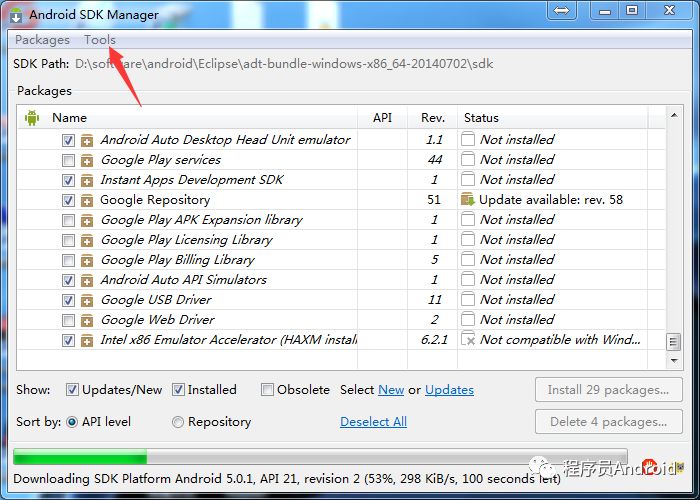
Task: Click Delete 4 packages button
Action: 608,422
